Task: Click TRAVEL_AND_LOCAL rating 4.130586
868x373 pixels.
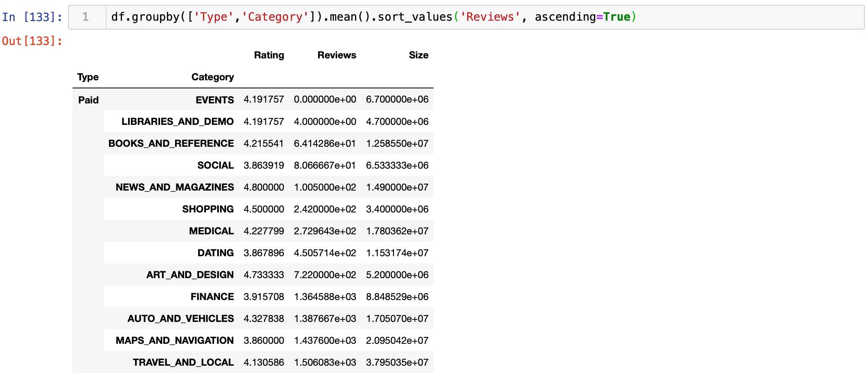Action: pyautogui.click(x=264, y=362)
